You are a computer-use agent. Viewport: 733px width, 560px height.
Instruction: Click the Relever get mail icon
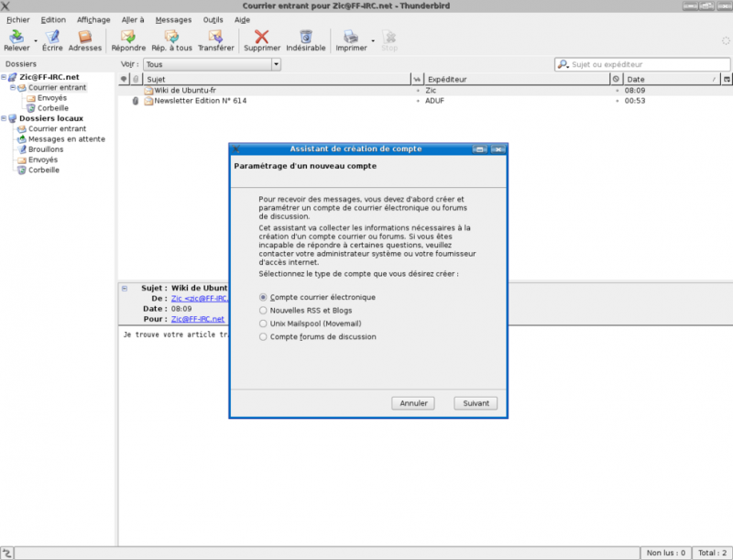coord(16,38)
